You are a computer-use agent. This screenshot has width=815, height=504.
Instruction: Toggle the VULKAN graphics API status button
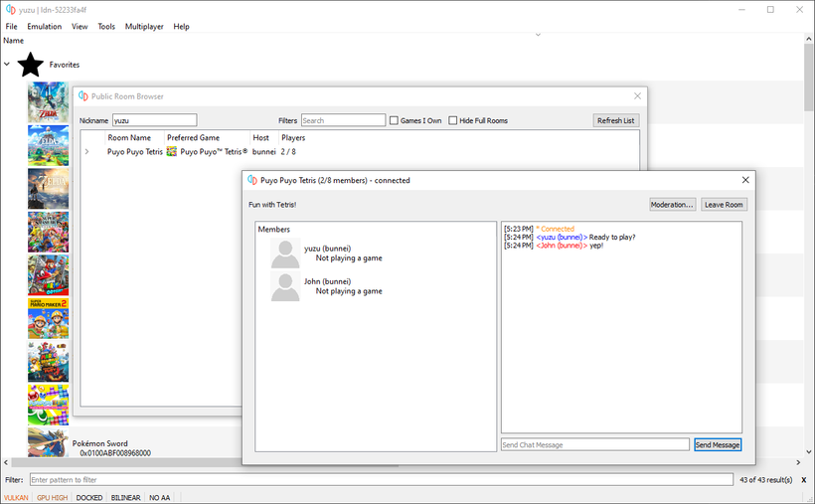pos(16,497)
